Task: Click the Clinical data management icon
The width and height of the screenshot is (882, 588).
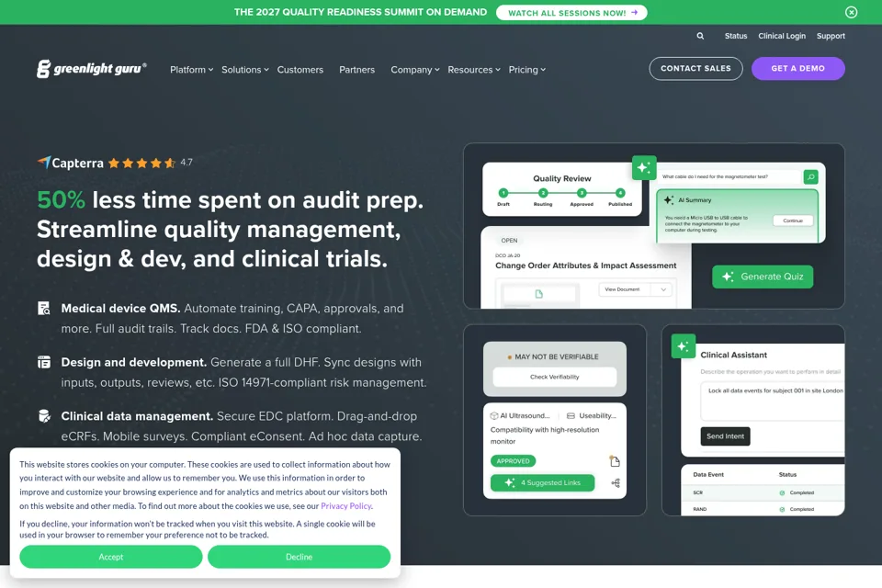Action: coord(44,416)
